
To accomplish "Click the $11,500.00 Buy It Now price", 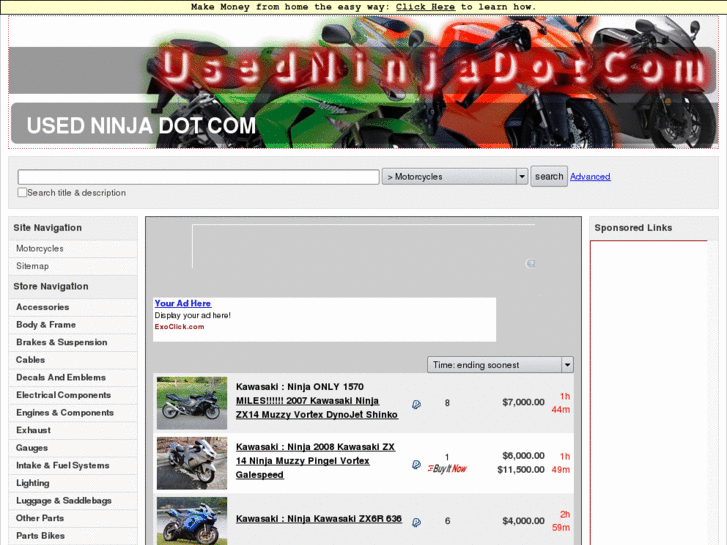I will pos(521,470).
